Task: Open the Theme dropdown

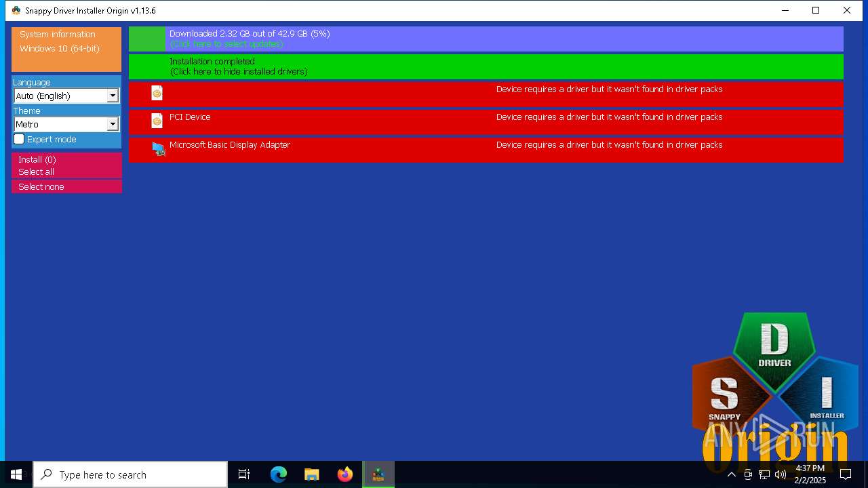Action: tap(66, 124)
